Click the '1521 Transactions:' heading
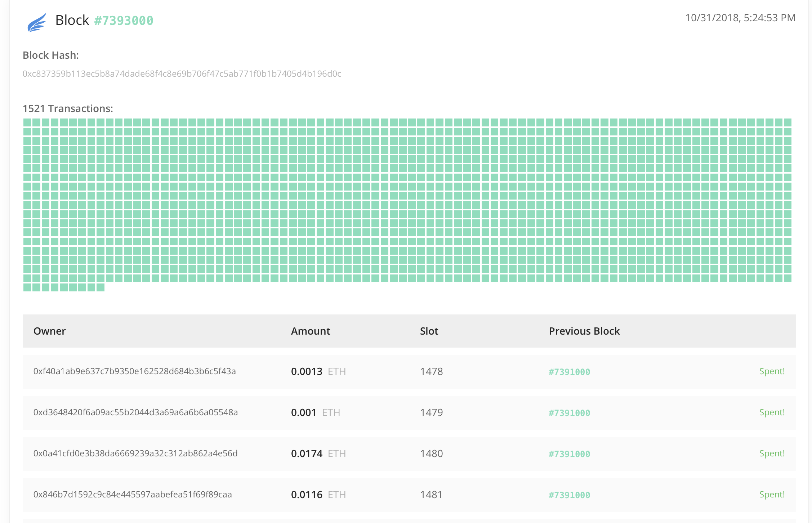The image size is (812, 523). [68, 108]
